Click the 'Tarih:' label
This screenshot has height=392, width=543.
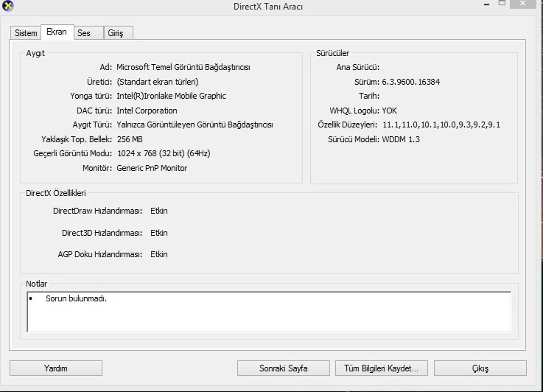[x=369, y=96]
